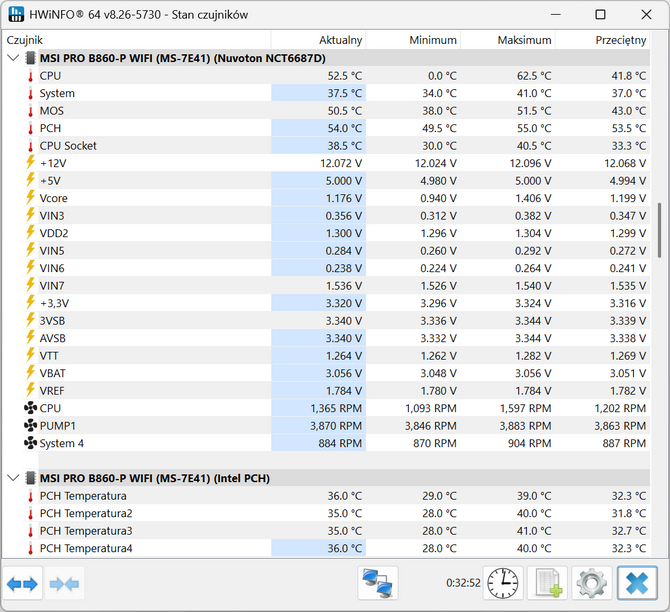670x612 pixels.
Task: Click the thermometer icon for MOS
Action: pos(30,111)
